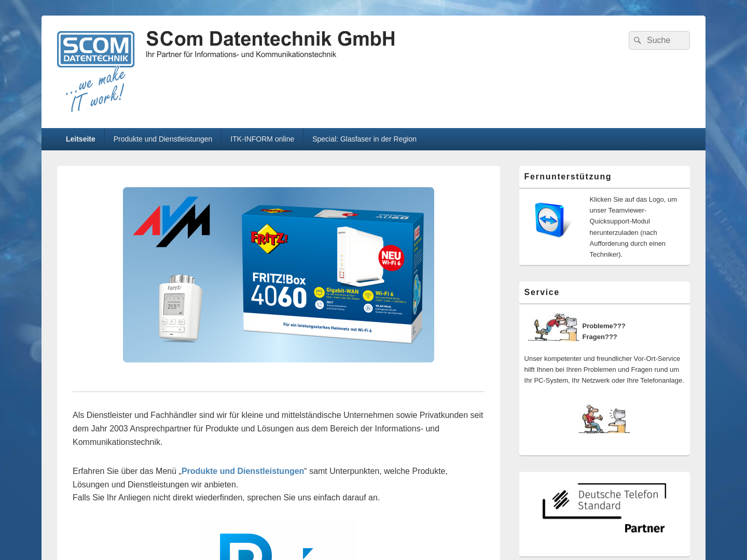Open Special: Glasfaser in der Region
The height and width of the screenshot is (560, 747).
(x=364, y=139)
